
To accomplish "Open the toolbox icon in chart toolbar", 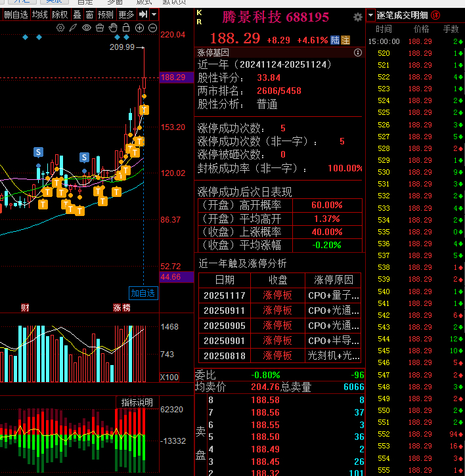I will tap(100, 28).
